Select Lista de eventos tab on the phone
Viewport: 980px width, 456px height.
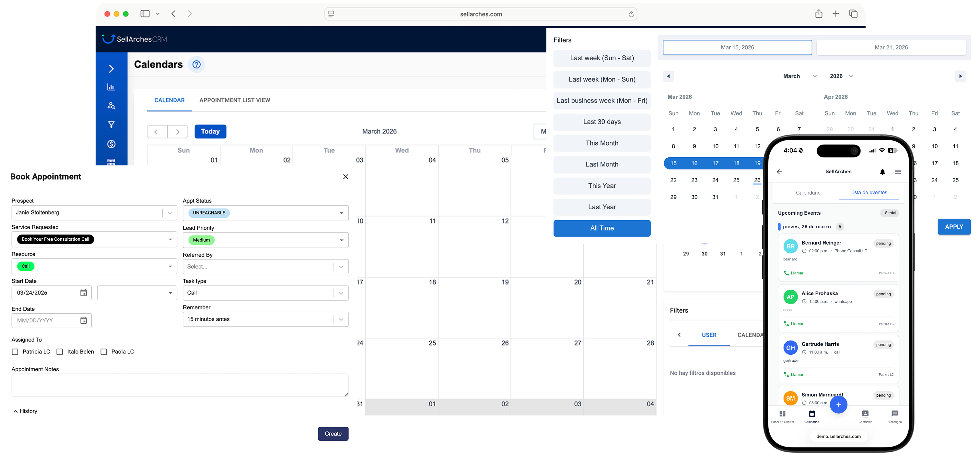coord(869,193)
